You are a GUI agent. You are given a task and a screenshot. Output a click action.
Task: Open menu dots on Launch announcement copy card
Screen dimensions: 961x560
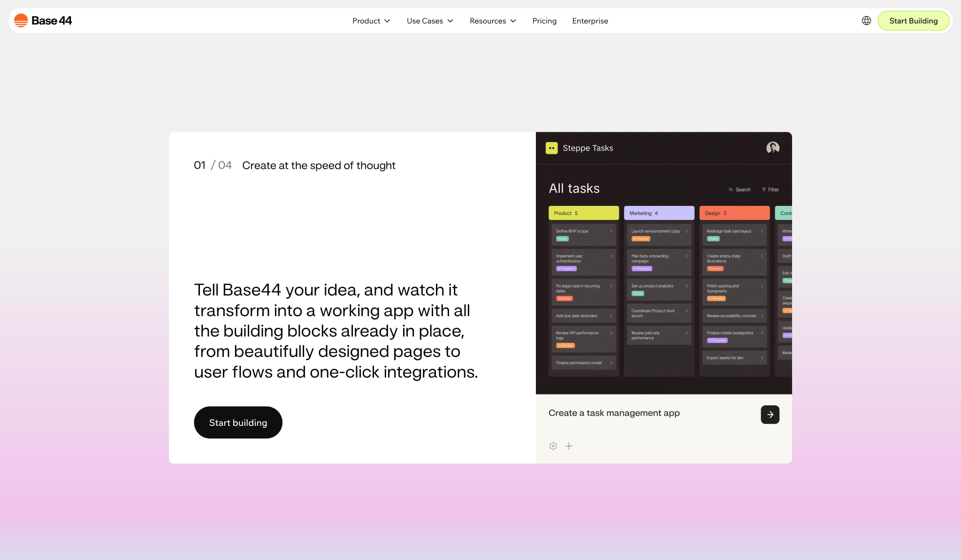pos(686,231)
